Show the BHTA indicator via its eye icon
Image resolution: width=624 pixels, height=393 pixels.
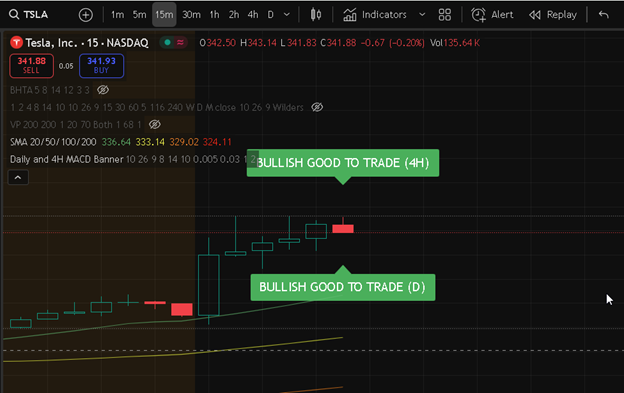click(x=103, y=90)
